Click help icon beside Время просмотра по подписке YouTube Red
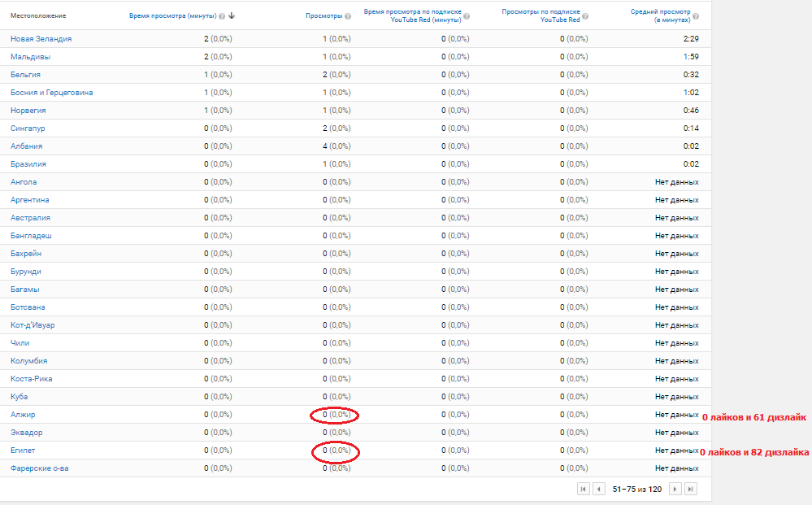This screenshot has height=505, width=812. point(467,16)
